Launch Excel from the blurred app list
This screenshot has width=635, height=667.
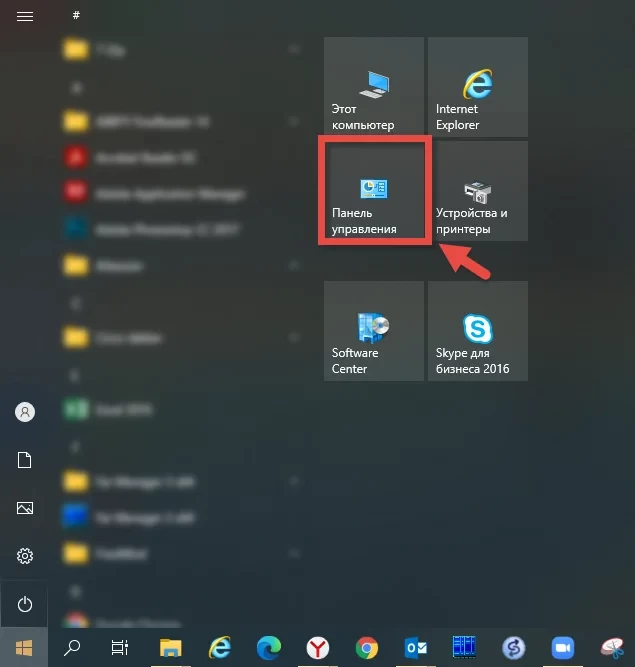coord(108,410)
